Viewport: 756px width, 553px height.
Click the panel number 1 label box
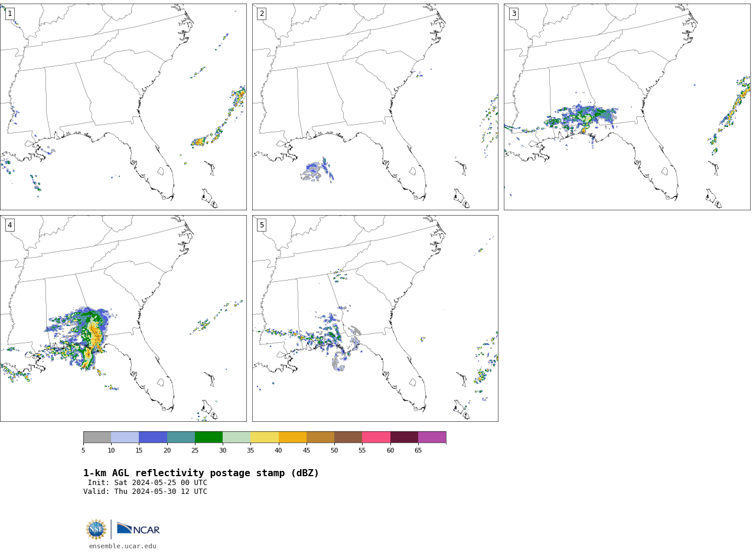point(9,14)
